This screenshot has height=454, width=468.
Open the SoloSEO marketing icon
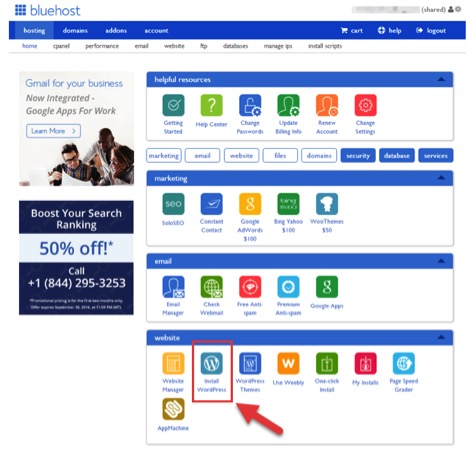click(x=173, y=204)
